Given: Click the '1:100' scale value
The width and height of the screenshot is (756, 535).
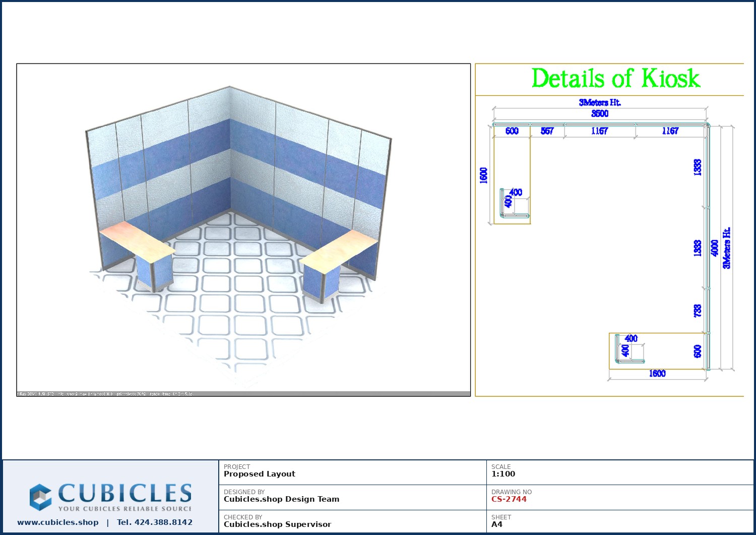Looking at the screenshot, I should 503,474.
